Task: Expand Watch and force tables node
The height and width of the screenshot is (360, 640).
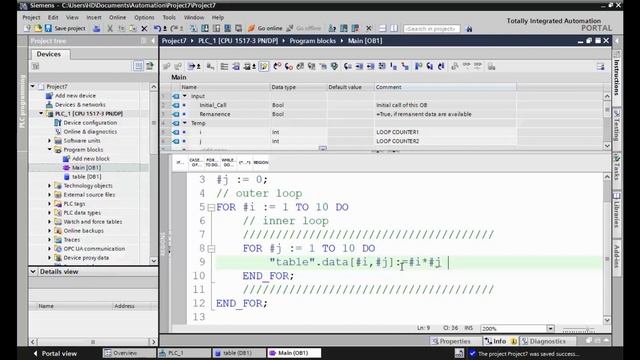Action: (x=50, y=222)
